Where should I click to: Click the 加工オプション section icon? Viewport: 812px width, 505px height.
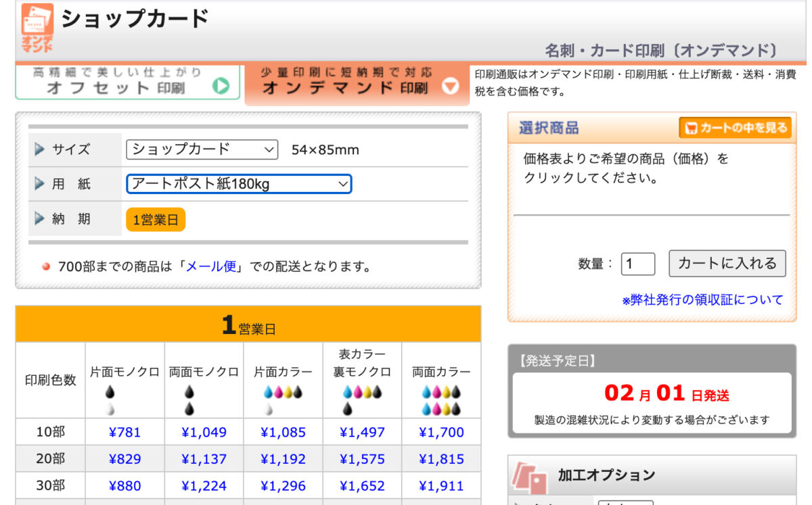pos(529,477)
